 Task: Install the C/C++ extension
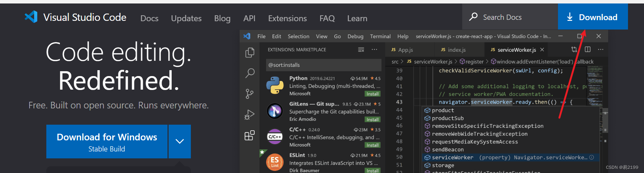(x=372, y=145)
